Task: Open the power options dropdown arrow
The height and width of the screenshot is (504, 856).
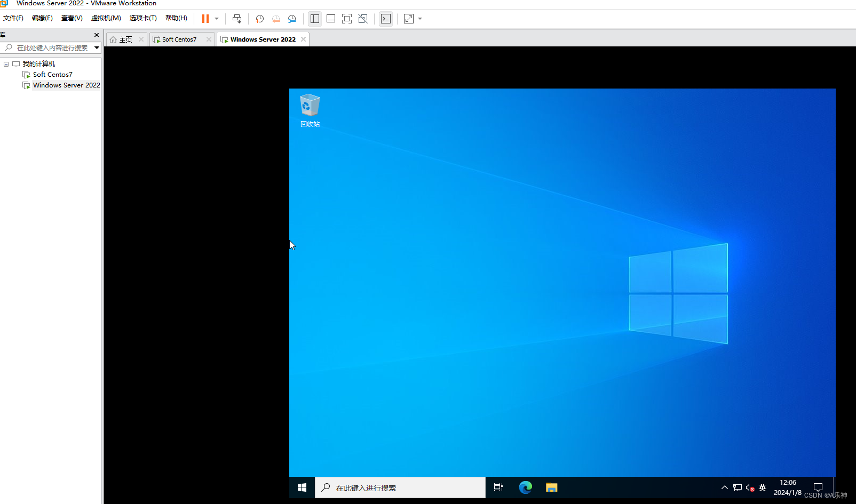Action: click(217, 19)
